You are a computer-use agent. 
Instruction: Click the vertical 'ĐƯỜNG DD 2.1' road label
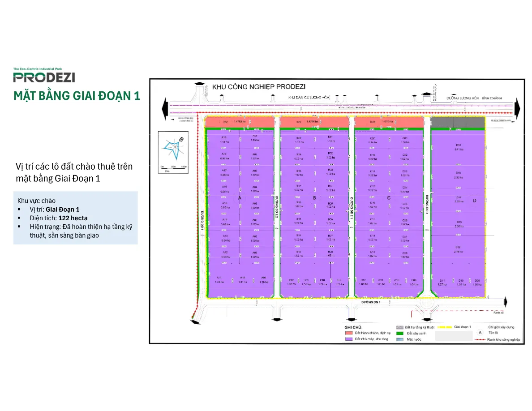point(352,208)
